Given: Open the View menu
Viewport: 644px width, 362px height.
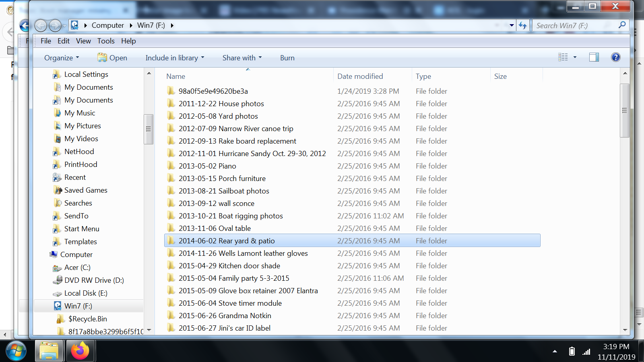Looking at the screenshot, I should click(83, 41).
